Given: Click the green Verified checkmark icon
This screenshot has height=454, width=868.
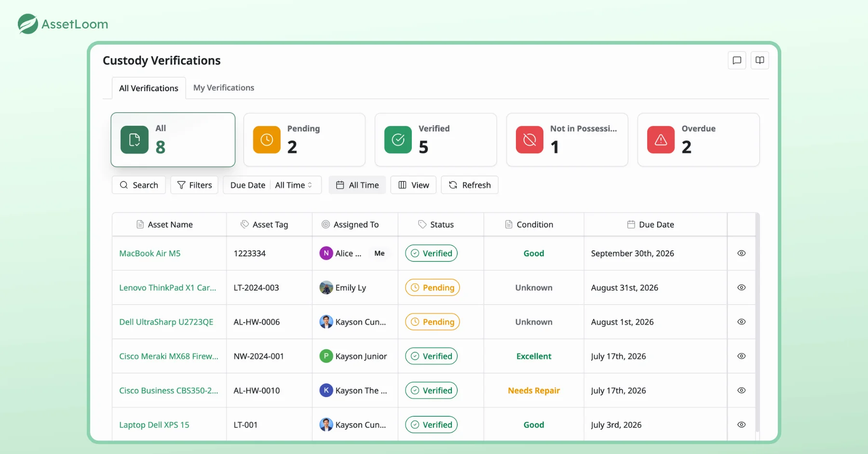Looking at the screenshot, I should coord(398,140).
